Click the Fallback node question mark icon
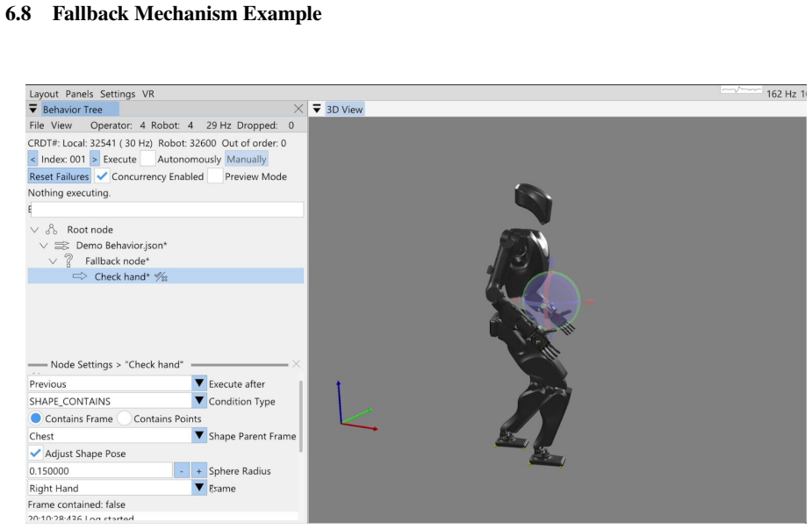 [x=68, y=261]
